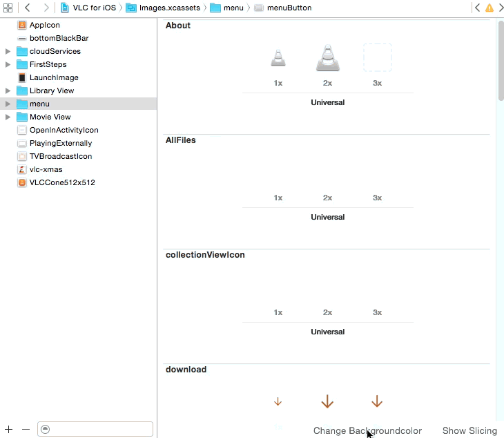Viewport: 504px width, 438px height.
Task: Click the empty About 3x image well
Action: [x=378, y=57]
